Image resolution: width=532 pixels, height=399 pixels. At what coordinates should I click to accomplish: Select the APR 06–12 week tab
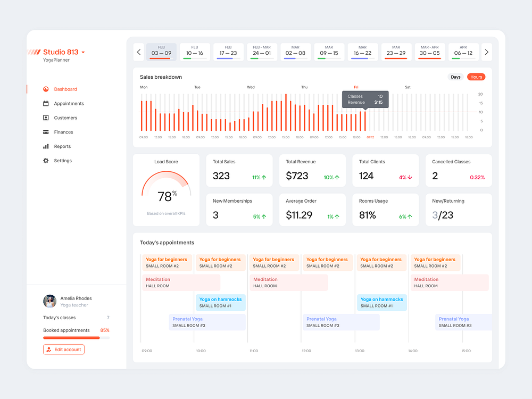[x=463, y=51]
